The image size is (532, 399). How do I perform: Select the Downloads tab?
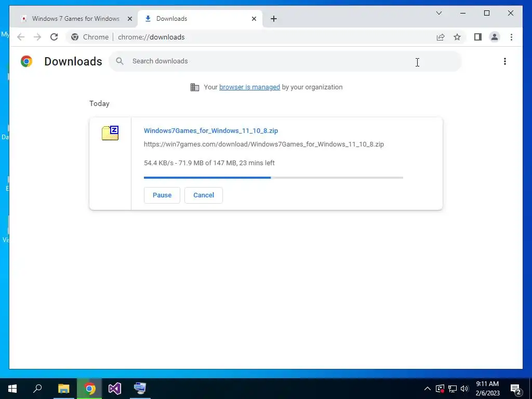click(200, 19)
